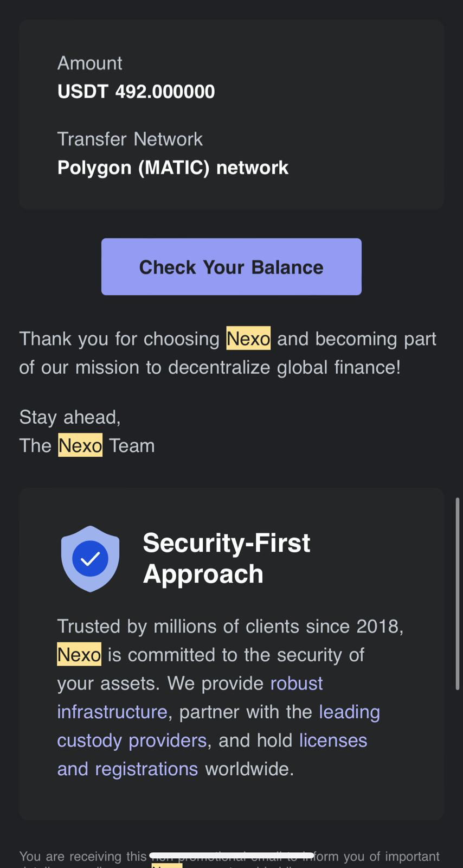
Task: Tap the USDT 492.000000 amount value
Action: [136, 92]
